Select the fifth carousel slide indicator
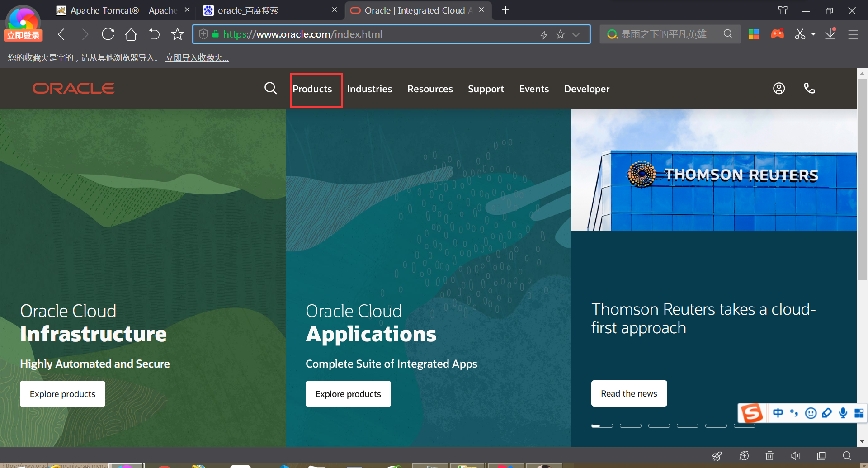Image resolution: width=868 pixels, height=468 pixels. 716,425
